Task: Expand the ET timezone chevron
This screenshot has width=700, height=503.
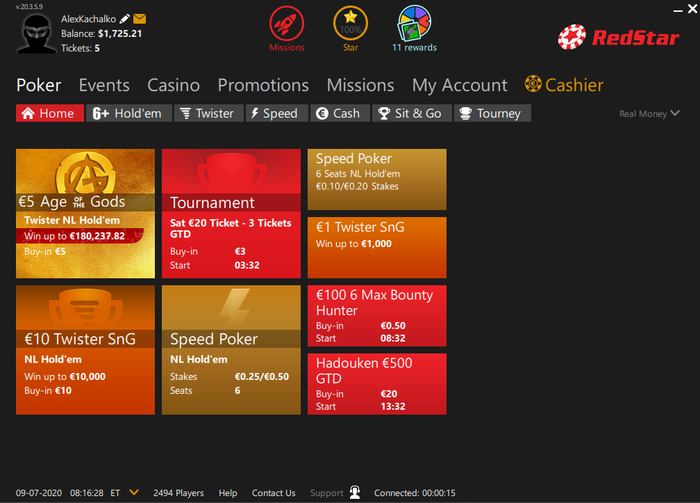Action: (x=134, y=492)
